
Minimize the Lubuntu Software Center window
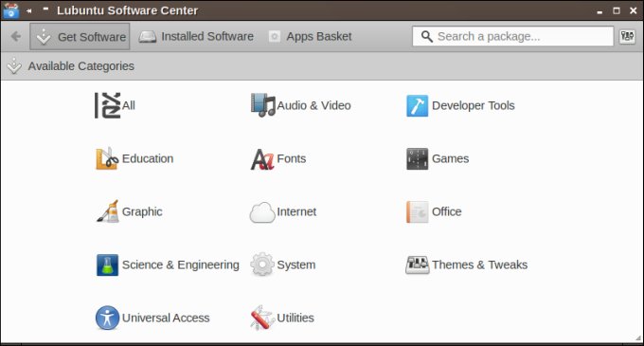[599, 11]
